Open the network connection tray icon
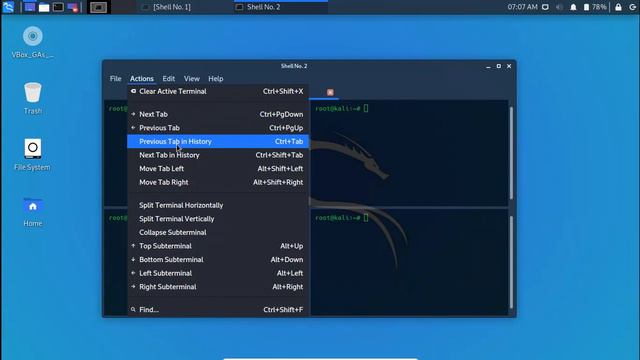This screenshot has width=640, height=360. 545,7
